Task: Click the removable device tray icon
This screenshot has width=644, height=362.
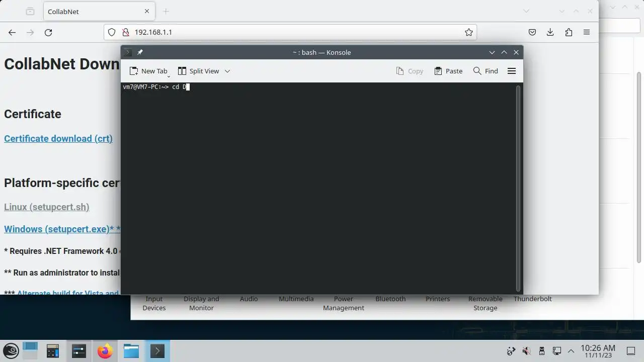Action: tap(542, 351)
